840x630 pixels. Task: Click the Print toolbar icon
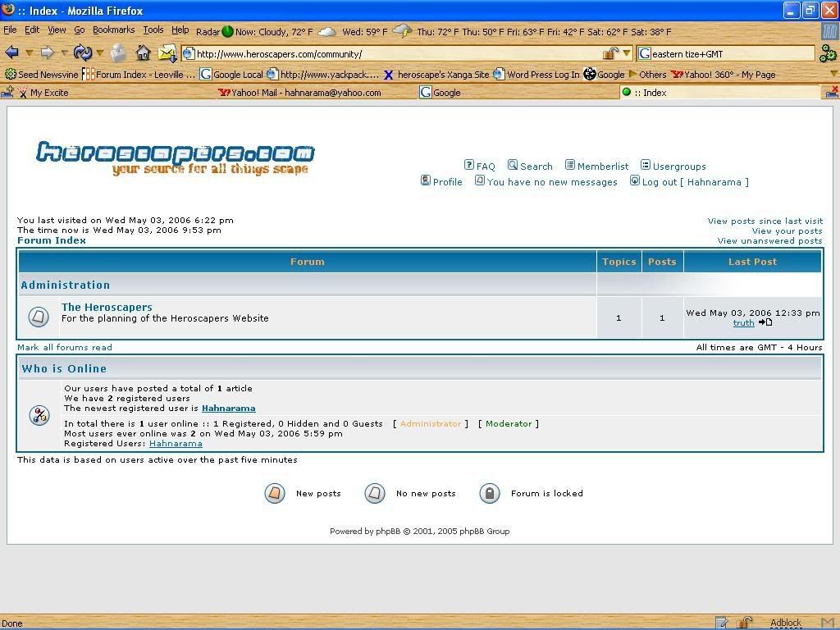click(119, 53)
